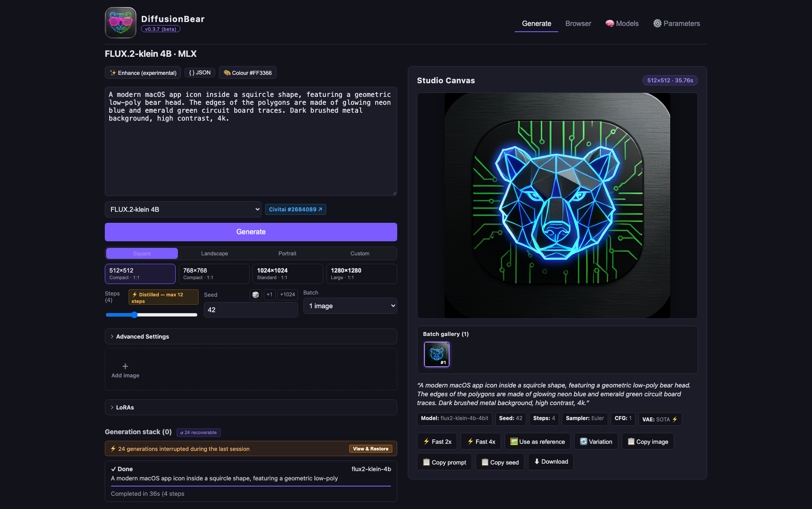Select the 1024×1024 Standard size
The width and height of the screenshot is (812, 509).
click(288, 274)
